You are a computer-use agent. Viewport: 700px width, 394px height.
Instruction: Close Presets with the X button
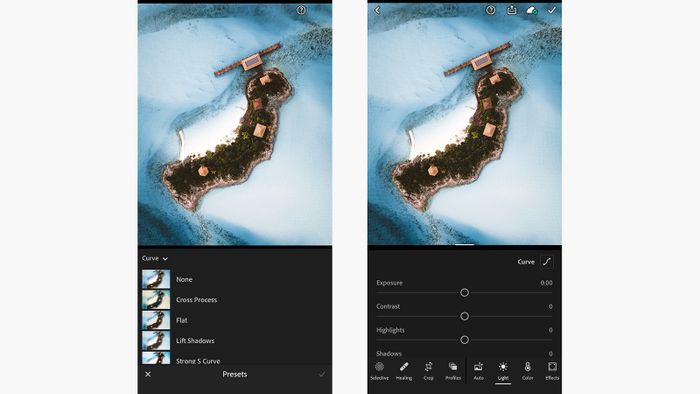click(148, 374)
